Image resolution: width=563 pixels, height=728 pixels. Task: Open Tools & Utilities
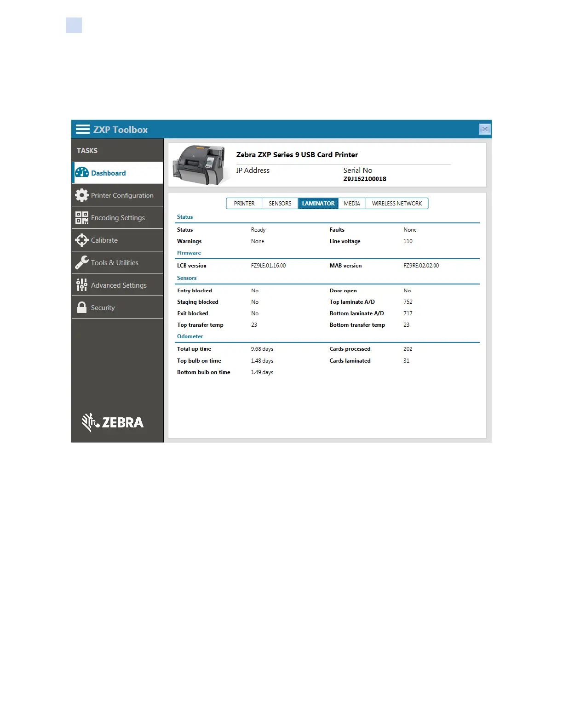coord(117,263)
